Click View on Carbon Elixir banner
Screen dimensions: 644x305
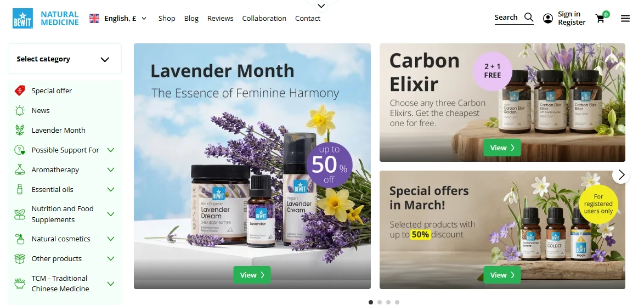[502, 148]
